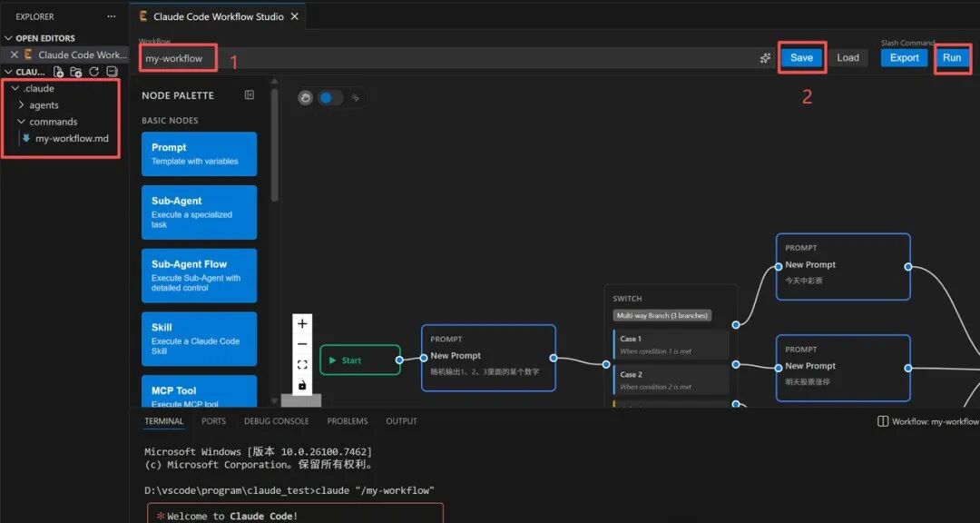Click Case 1 output connector handle
The width and height of the screenshot is (980, 523).
736,325
